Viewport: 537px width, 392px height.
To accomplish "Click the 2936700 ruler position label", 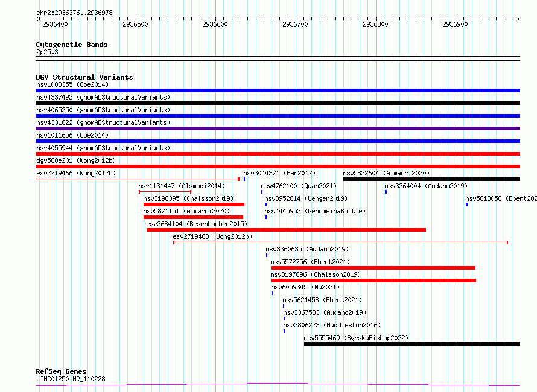I will (295, 24).
